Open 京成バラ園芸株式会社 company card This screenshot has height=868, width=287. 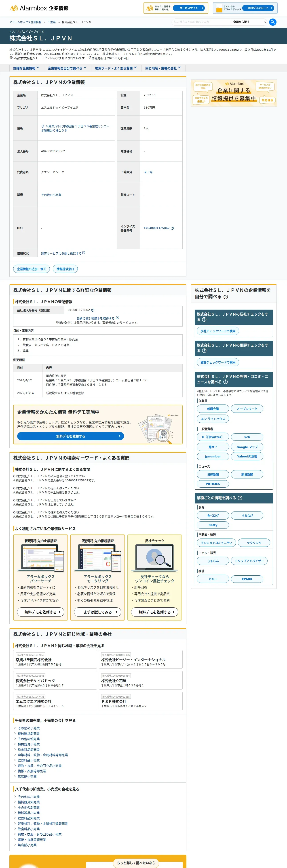tap(55, 659)
